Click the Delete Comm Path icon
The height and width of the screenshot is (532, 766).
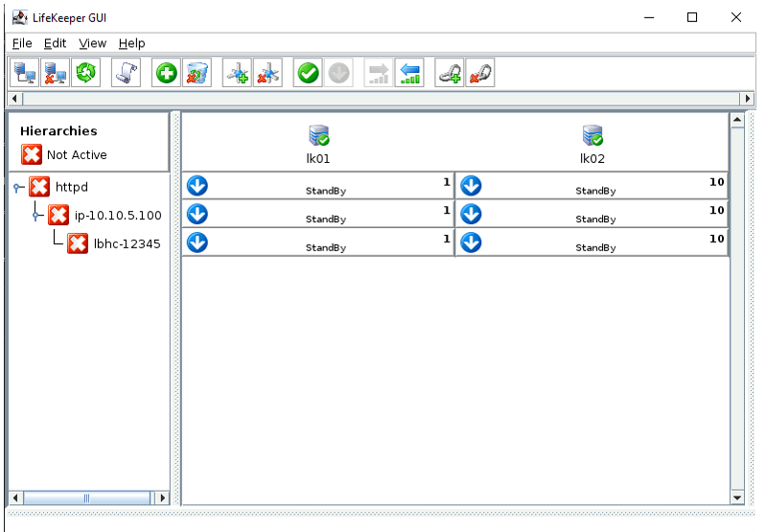267,73
